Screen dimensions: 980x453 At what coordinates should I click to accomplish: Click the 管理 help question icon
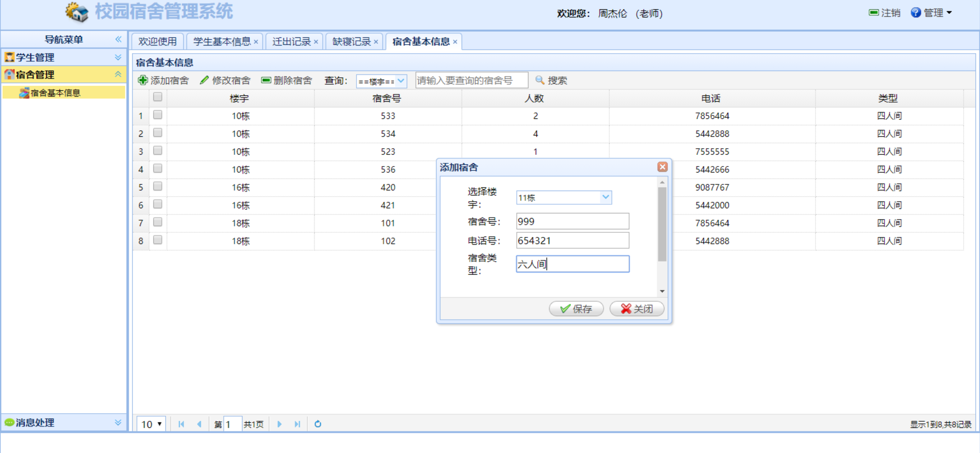tap(916, 13)
